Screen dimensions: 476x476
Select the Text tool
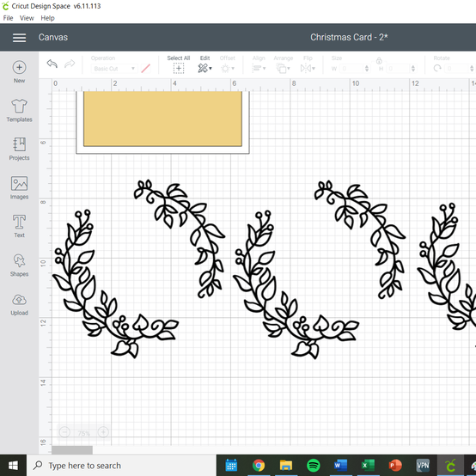click(x=19, y=226)
